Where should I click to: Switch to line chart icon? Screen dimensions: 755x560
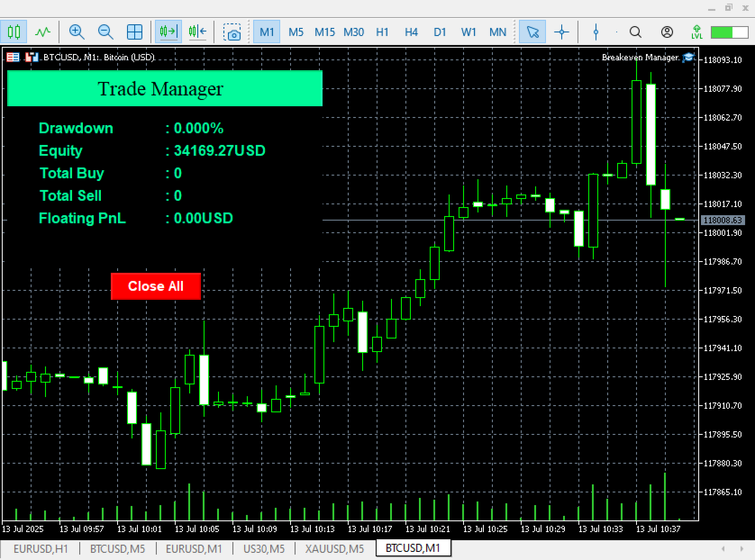pos(43,32)
